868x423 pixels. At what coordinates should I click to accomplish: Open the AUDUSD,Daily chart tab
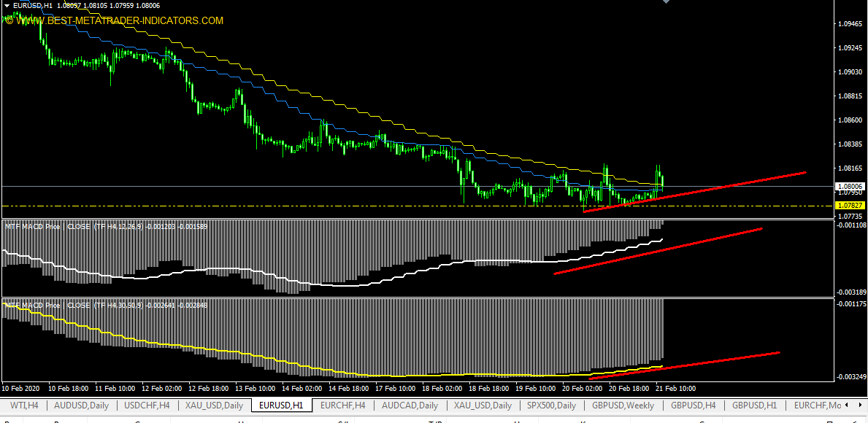(x=81, y=405)
